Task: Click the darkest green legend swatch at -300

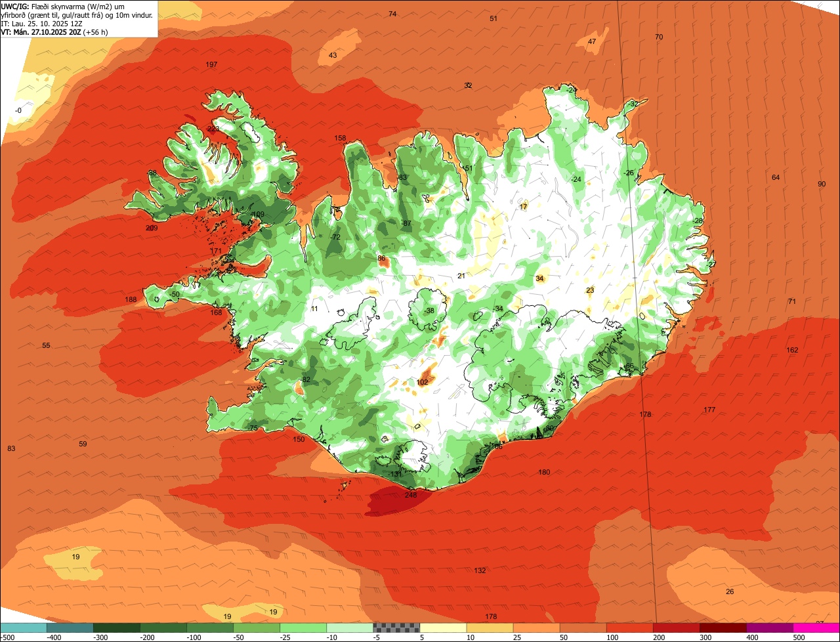Action: (116, 628)
